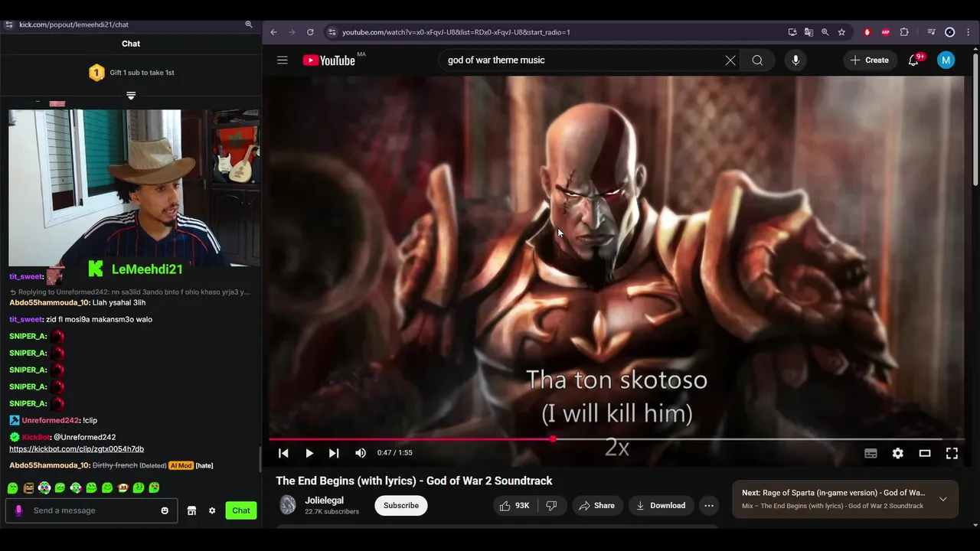
Task: Install app icon in address bar
Action: pyautogui.click(x=792, y=32)
